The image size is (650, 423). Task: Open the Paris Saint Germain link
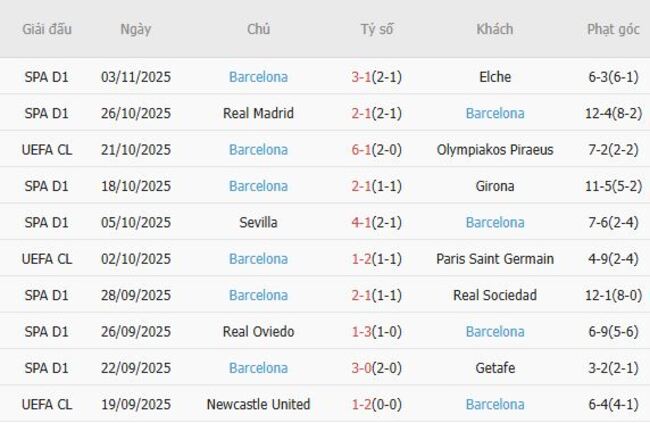coord(495,259)
